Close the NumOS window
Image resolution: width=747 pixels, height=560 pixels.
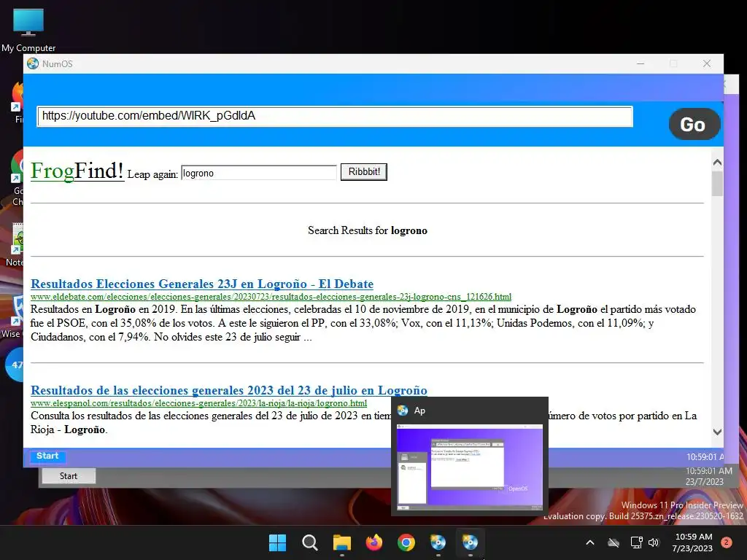click(x=707, y=63)
